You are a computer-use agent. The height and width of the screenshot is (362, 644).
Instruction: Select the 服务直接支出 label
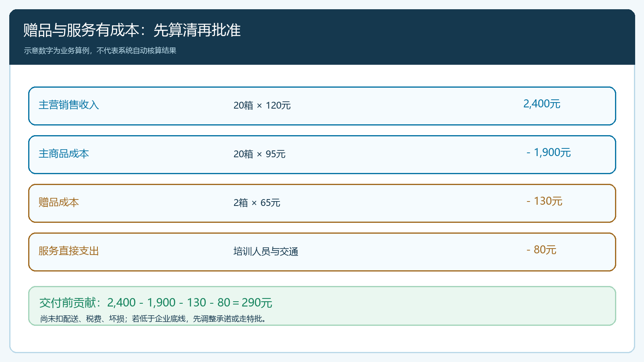(x=69, y=251)
